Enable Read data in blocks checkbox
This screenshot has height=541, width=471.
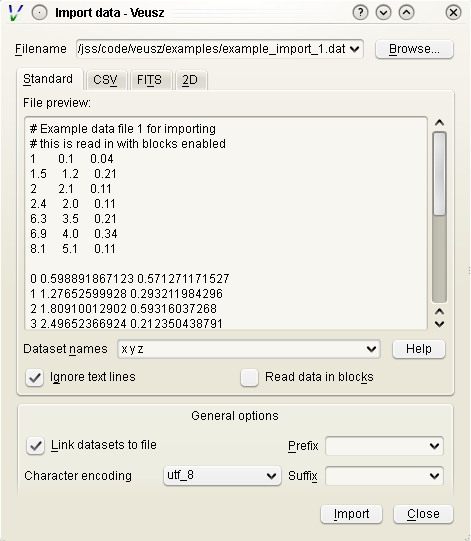point(249,377)
